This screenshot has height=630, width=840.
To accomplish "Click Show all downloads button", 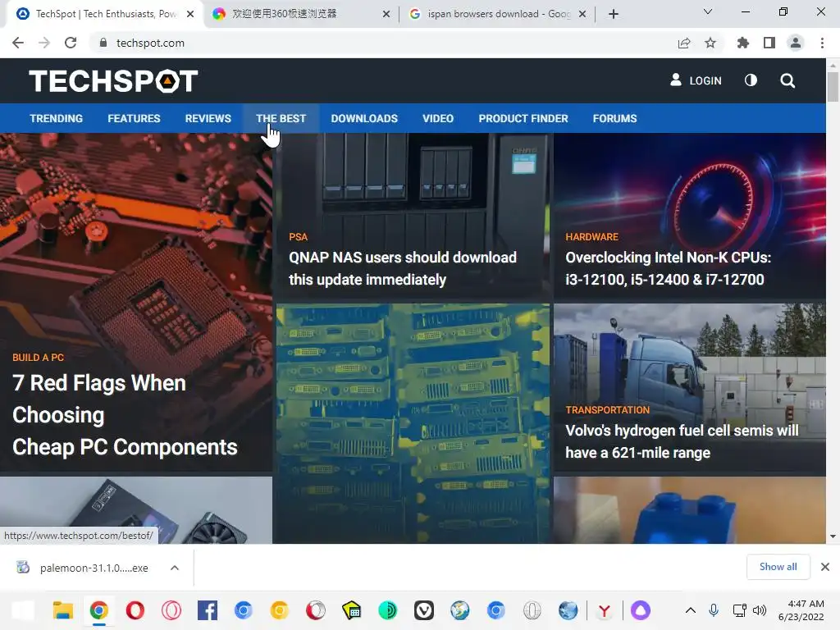I will point(778,567).
